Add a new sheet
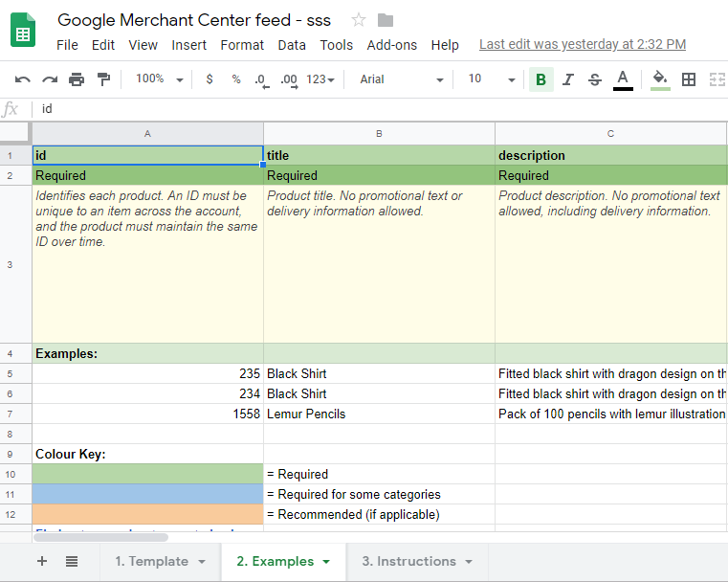 click(x=42, y=561)
